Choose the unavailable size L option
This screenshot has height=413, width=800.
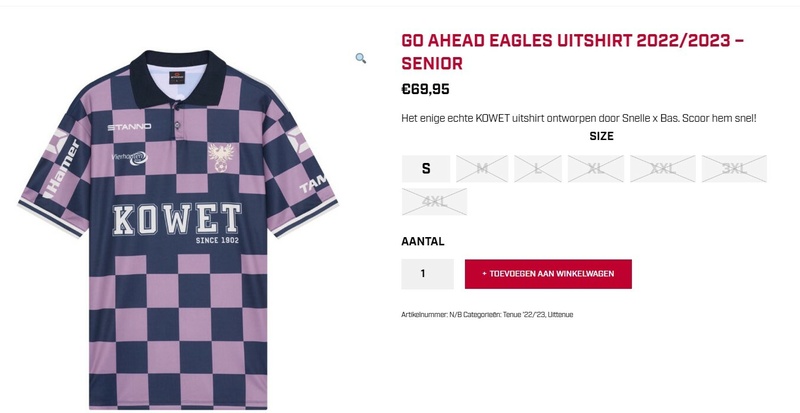(538, 168)
